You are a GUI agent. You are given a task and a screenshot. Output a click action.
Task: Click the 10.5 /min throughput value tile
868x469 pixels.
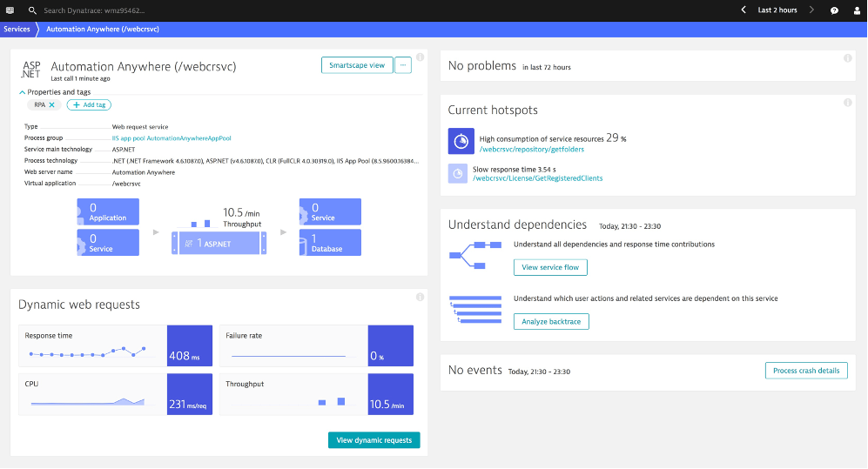coord(391,394)
